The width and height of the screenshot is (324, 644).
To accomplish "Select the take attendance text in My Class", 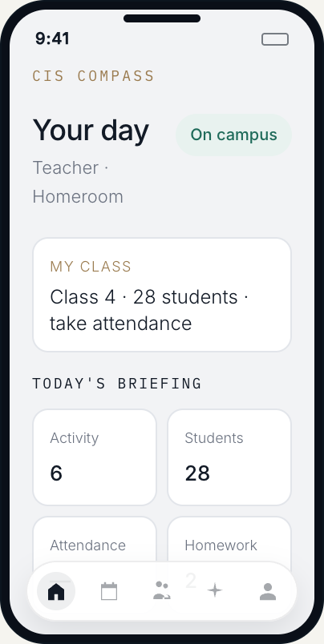I will 120,324.
